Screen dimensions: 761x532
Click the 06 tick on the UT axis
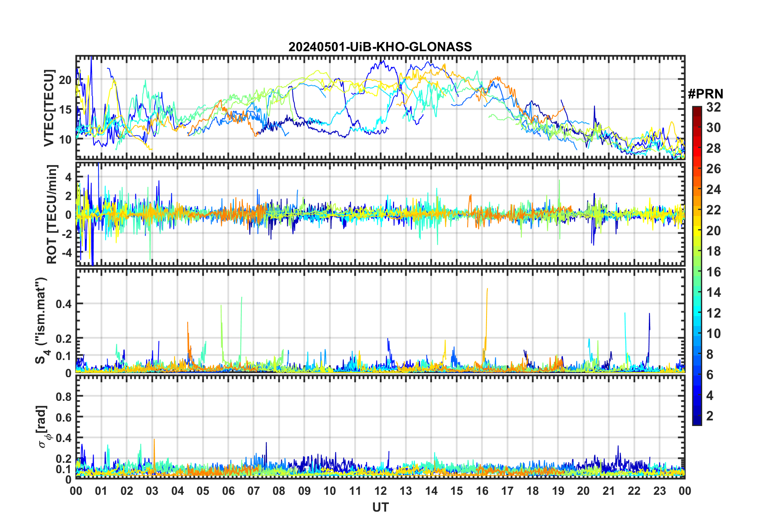click(x=228, y=491)
